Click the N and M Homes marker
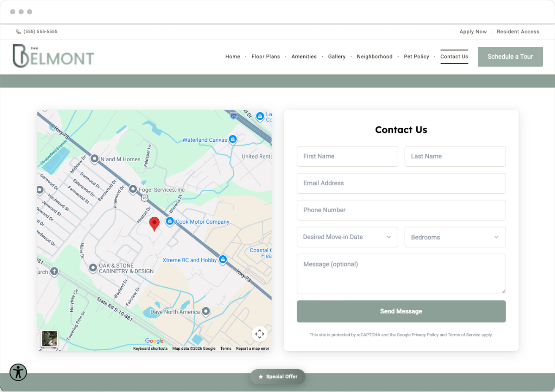The height and width of the screenshot is (392, 555). (x=95, y=159)
